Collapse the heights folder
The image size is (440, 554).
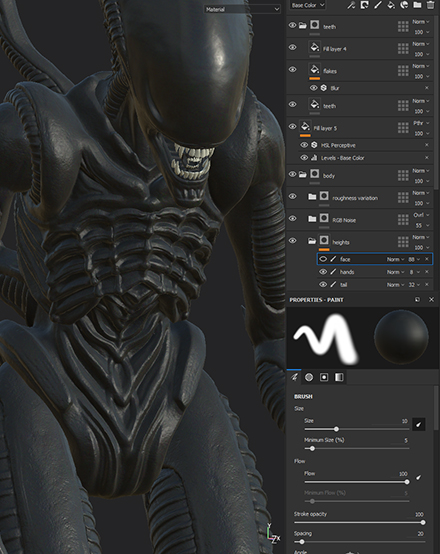[x=312, y=241]
